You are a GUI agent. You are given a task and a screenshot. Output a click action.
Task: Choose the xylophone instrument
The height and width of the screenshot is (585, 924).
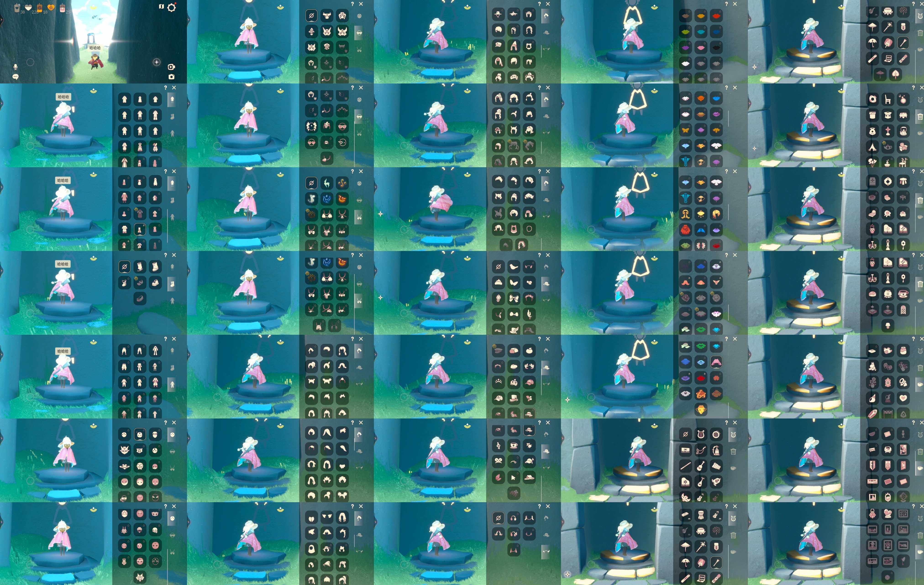pyautogui.click(x=716, y=466)
